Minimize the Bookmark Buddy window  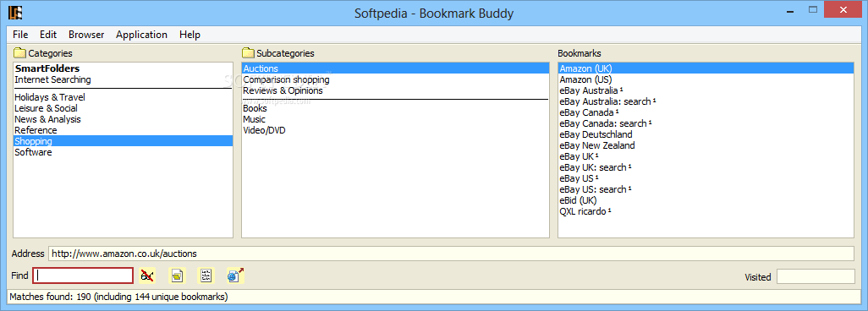pos(791,9)
